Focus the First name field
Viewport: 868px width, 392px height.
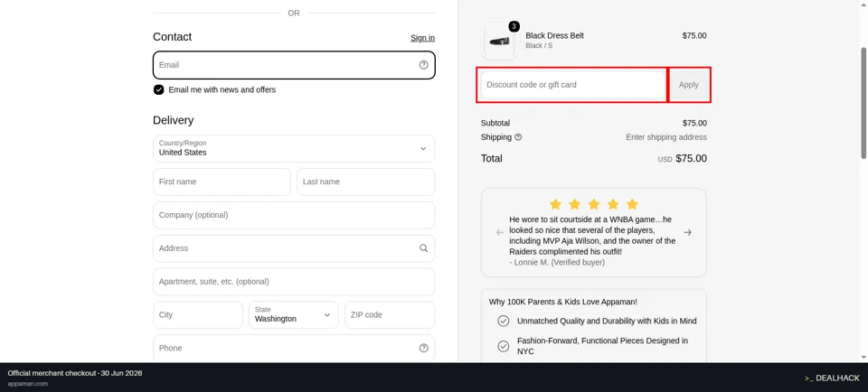pyautogui.click(x=222, y=182)
